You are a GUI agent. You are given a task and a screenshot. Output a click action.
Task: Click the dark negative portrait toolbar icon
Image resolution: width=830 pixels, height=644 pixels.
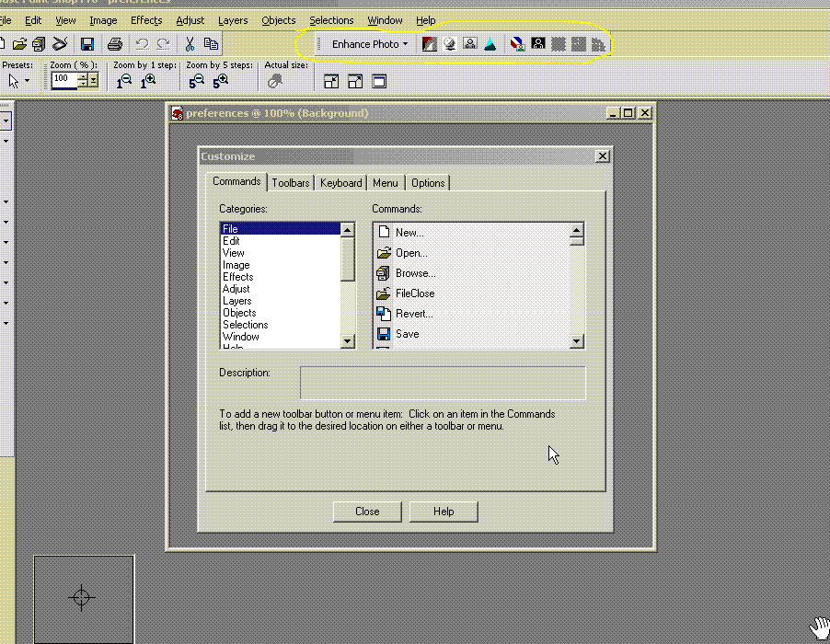(538, 44)
